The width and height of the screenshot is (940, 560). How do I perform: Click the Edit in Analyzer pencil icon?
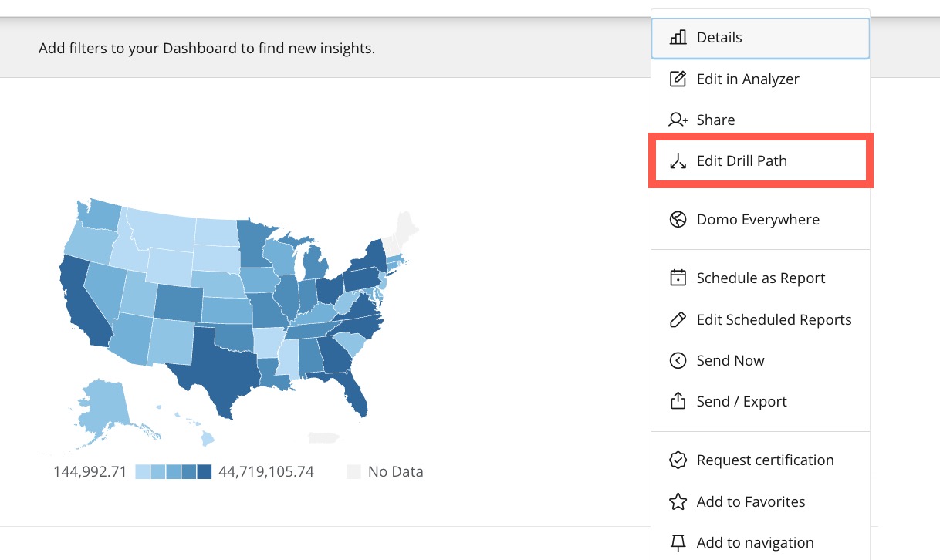pyautogui.click(x=678, y=79)
